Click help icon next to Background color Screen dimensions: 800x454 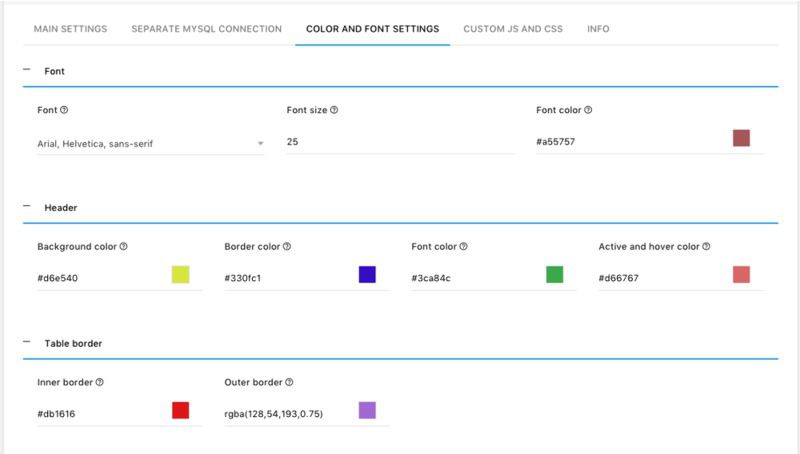coord(123,246)
